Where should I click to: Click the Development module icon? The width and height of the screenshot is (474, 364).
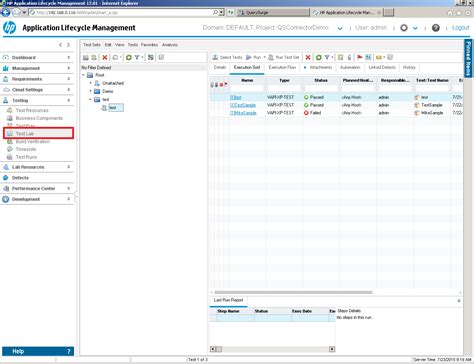6,199
